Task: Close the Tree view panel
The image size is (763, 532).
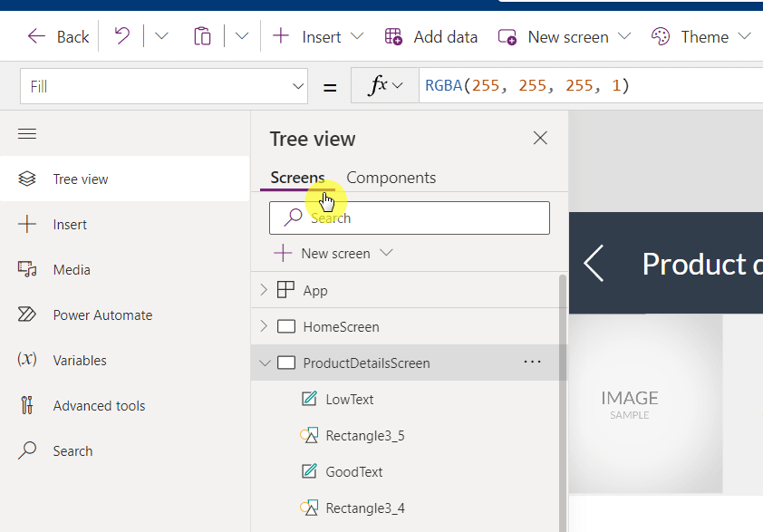Action: tap(540, 139)
